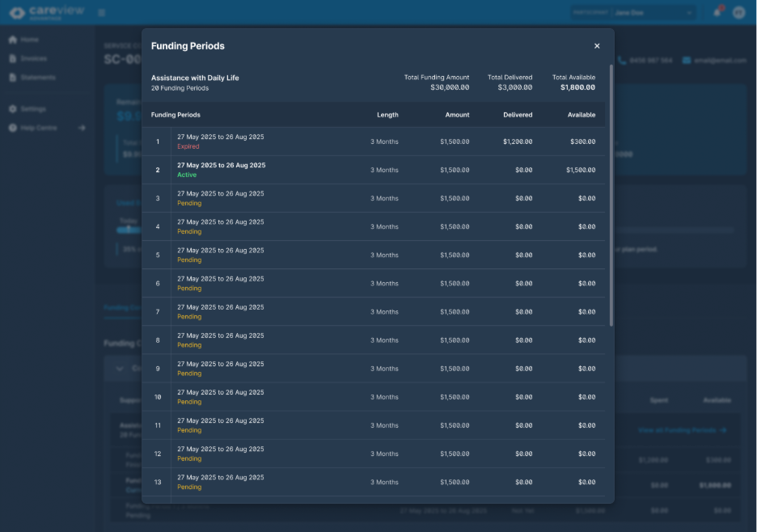
Task: Click the Home icon in sidebar
Action: pos(13,40)
